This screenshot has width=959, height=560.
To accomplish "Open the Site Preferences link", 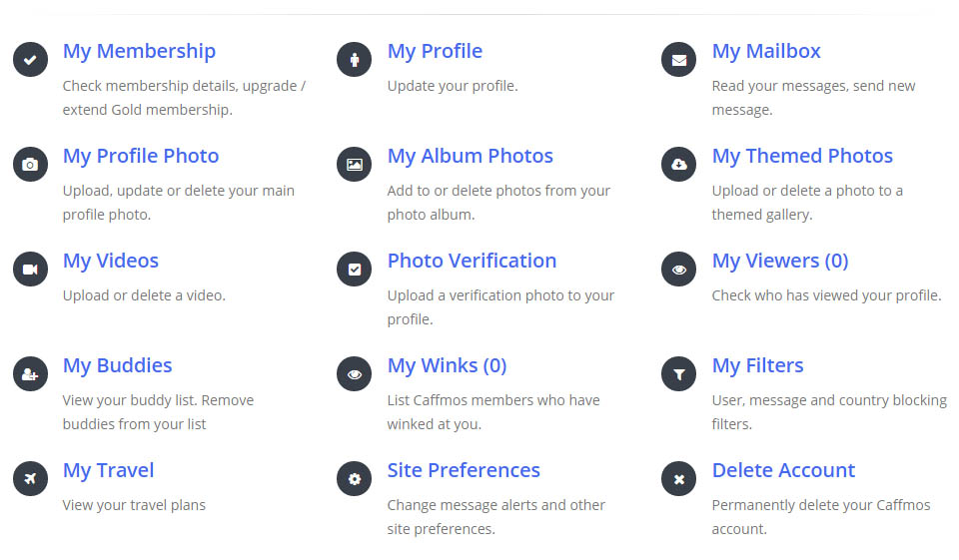I will [464, 470].
